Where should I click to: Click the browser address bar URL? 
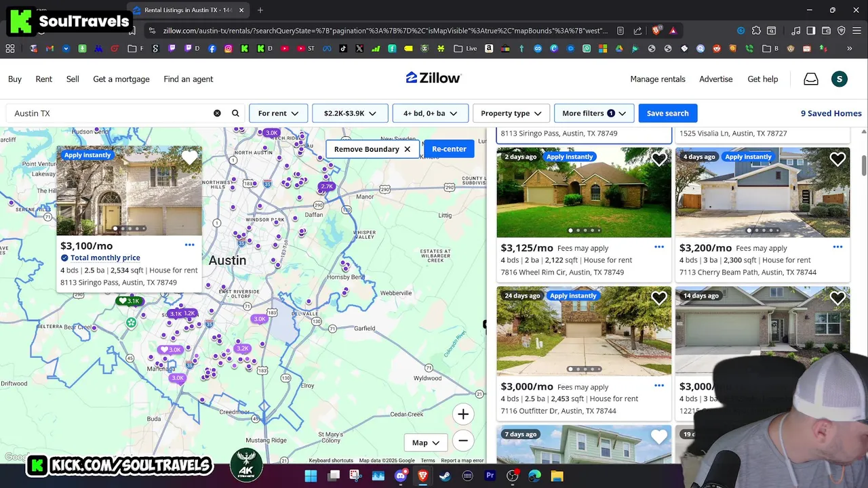click(385, 30)
